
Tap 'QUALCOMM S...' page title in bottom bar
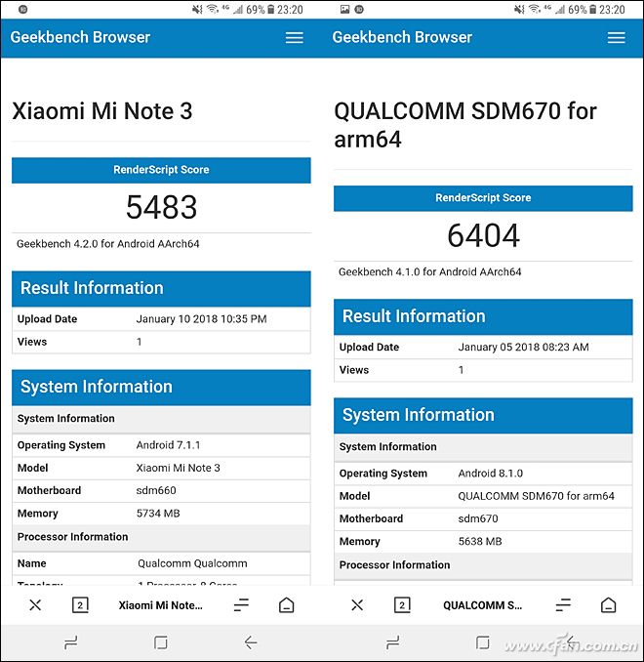coord(482,605)
